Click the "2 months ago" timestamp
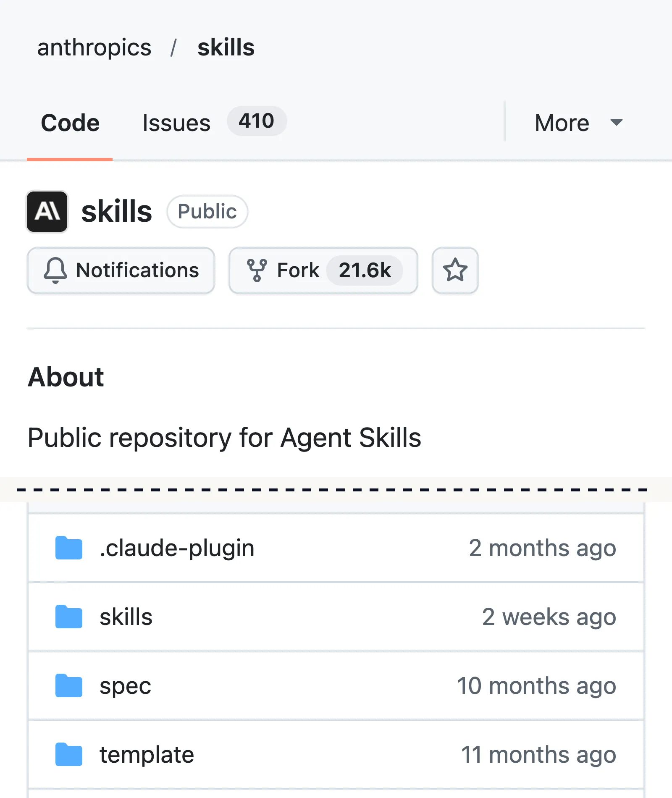Screen dimensions: 672x798 coord(543,548)
